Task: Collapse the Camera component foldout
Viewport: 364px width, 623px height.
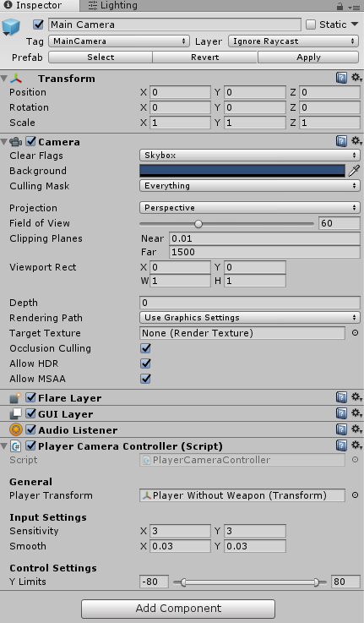Action: [4, 141]
